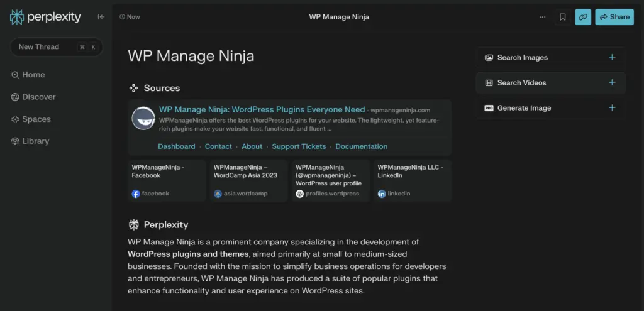Collapse the sidebar with arrow icon
Screen dimensions: 644x311
(101, 17)
